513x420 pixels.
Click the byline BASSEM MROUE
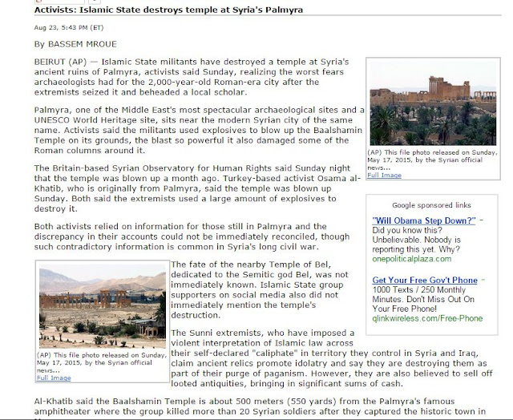pyautogui.click(x=83, y=44)
